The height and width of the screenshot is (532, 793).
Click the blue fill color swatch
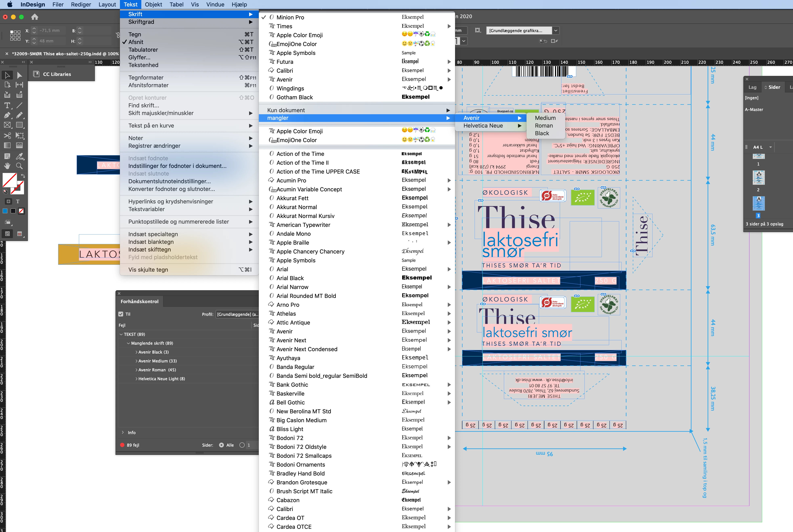point(5,211)
